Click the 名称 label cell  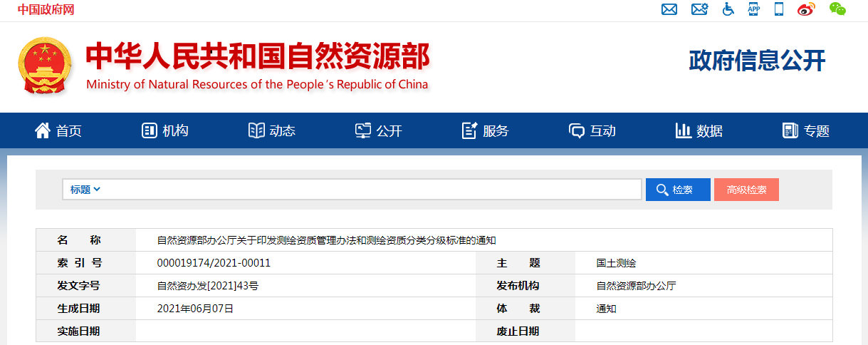85,240
